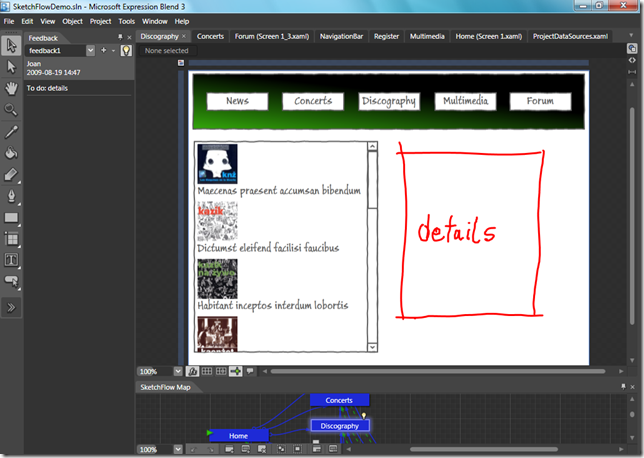Toggle snapping to gridlines on artboard

click(221, 371)
